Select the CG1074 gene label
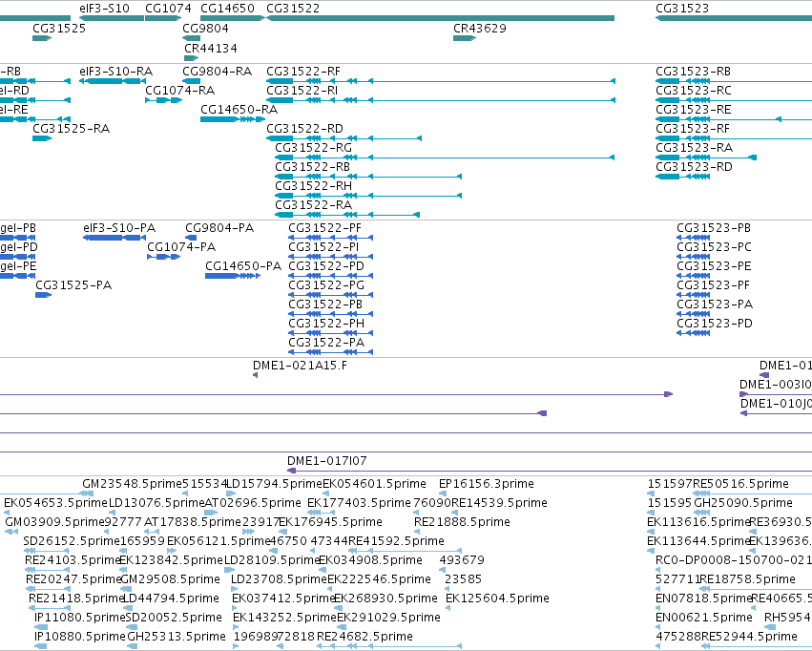This screenshot has height=651, width=812. tap(168, 9)
